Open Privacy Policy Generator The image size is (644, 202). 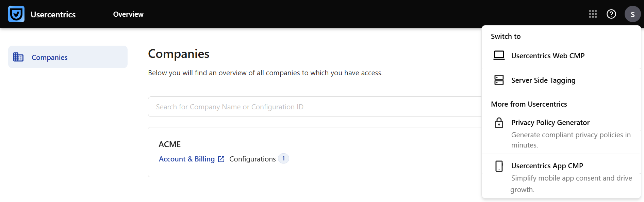550,123
